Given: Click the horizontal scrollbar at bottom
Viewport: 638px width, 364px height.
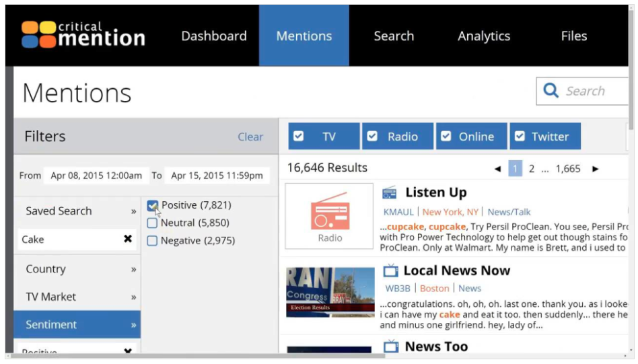Looking at the screenshot, I should 197,357.
